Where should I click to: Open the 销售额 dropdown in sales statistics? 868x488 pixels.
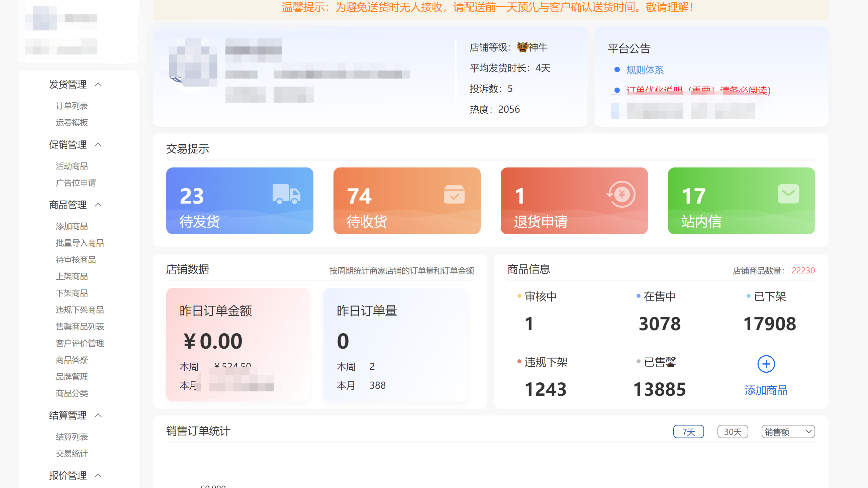(x=788, y=432)
